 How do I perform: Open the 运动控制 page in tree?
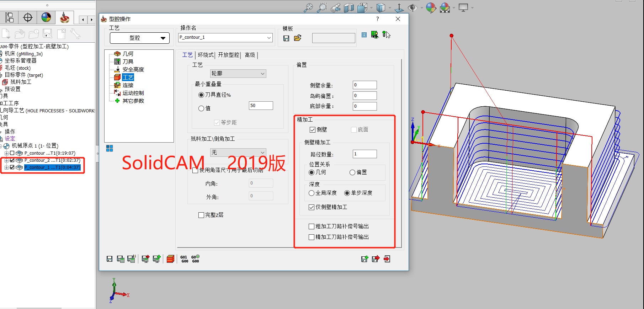point(133,93)
